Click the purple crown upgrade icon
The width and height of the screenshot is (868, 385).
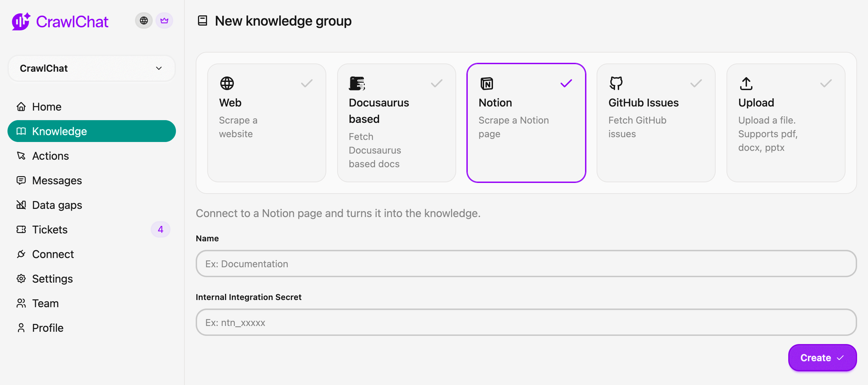click(164, 20)
